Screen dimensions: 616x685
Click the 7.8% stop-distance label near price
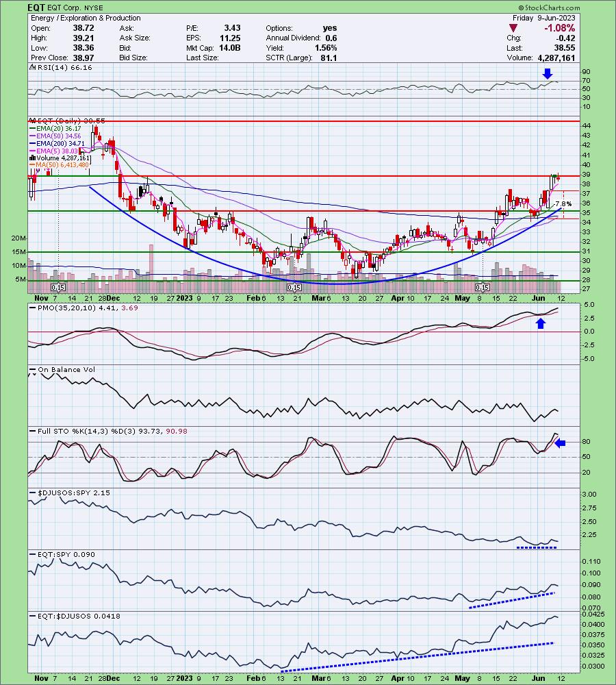pyautogui.click(x=563, y=203)
